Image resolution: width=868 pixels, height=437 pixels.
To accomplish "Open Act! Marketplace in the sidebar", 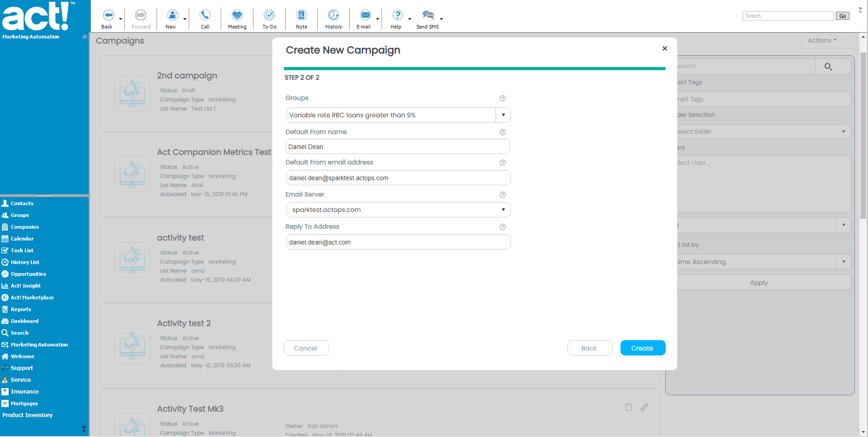I will [x=32, y=298].
